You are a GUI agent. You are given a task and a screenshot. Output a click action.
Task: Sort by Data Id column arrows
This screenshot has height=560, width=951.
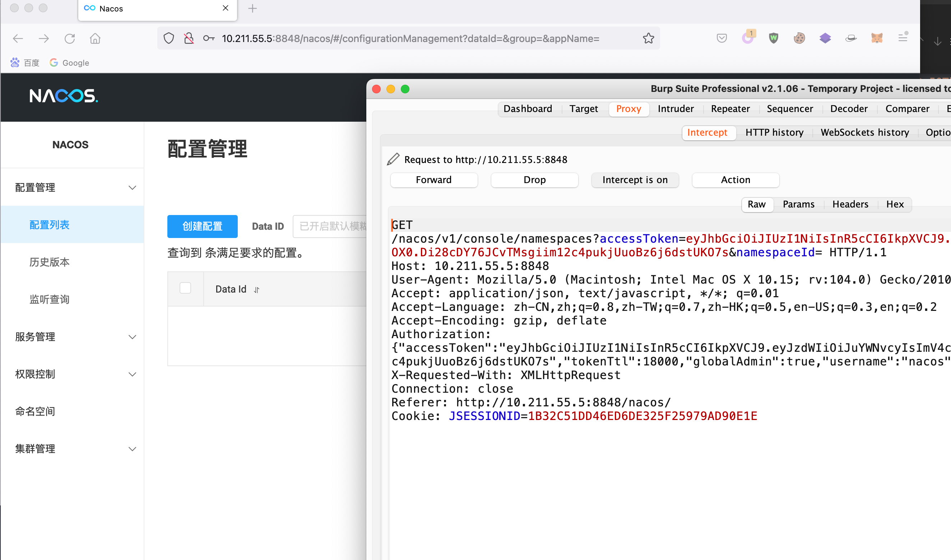pyautogui.click(x=257, y=290)
